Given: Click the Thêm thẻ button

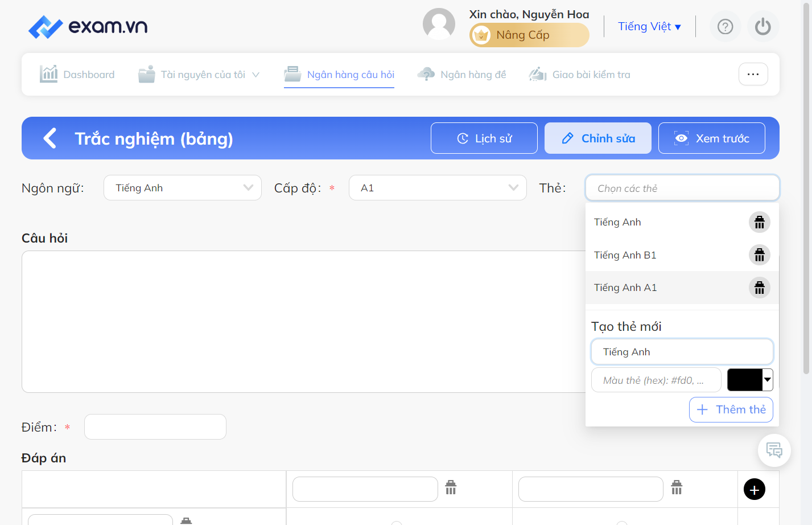Looking at the screenshot, I should [731, 409].
